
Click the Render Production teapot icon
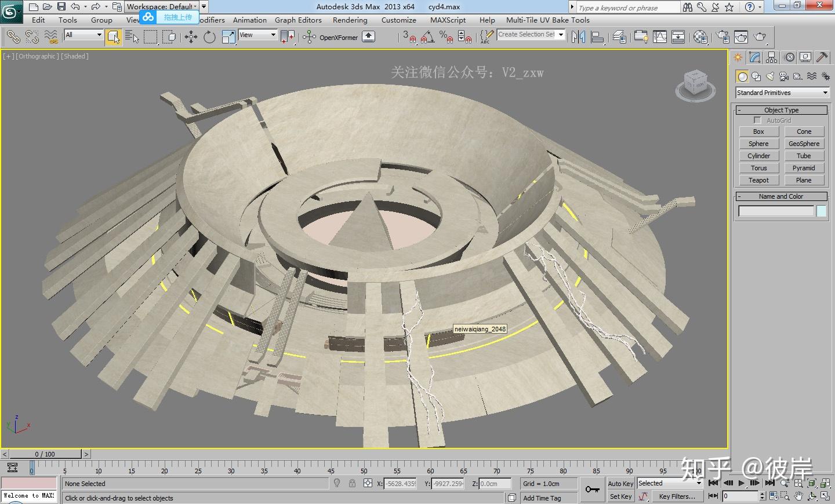point(760,37)
